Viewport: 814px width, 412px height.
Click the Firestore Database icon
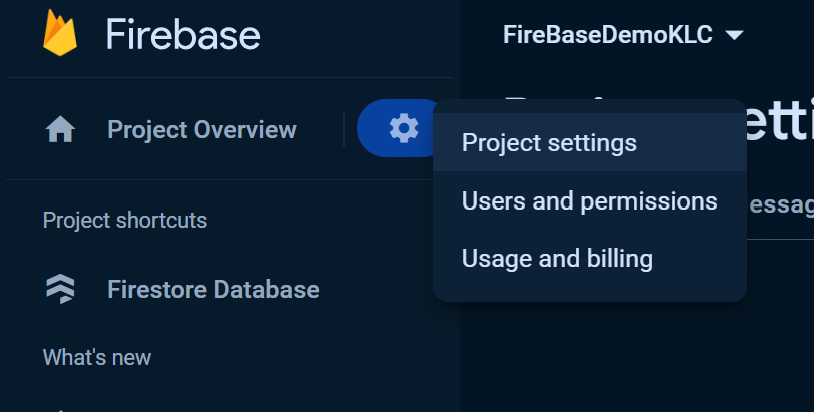click(60, 290)
